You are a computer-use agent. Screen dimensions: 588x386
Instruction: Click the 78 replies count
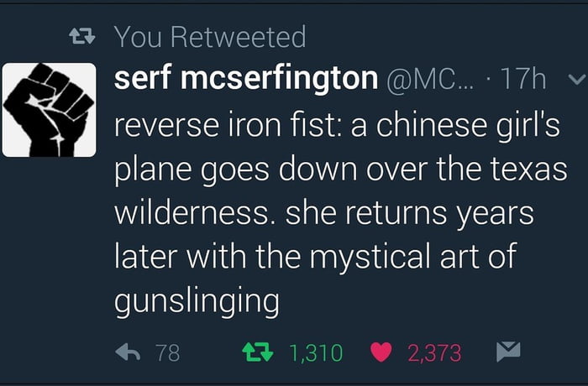point(168,352)
